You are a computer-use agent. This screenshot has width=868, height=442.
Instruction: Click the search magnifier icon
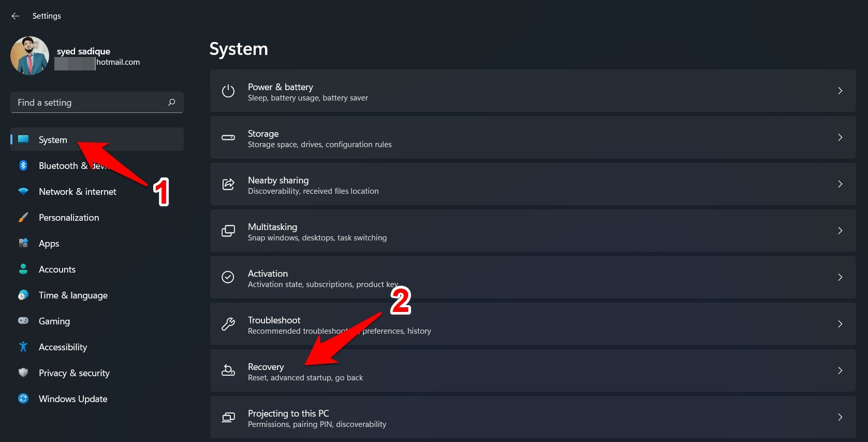coord(172,103)
